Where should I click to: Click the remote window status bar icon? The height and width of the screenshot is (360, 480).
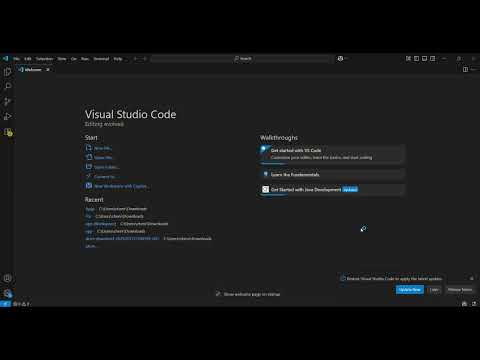(5, 304)
